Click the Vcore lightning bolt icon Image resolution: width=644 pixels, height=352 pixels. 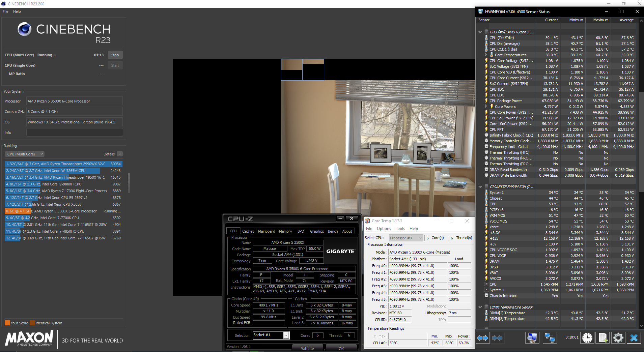[486, 227]
